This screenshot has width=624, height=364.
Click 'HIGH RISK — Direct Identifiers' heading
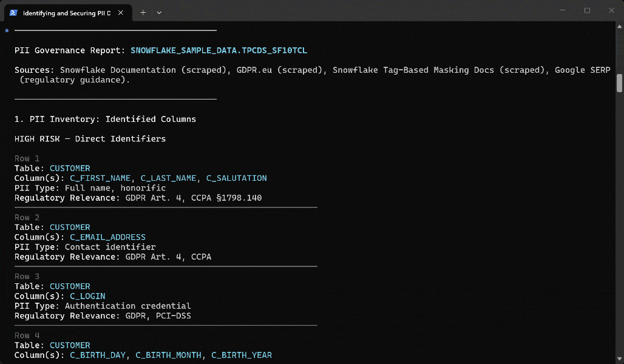click(90, 139)
